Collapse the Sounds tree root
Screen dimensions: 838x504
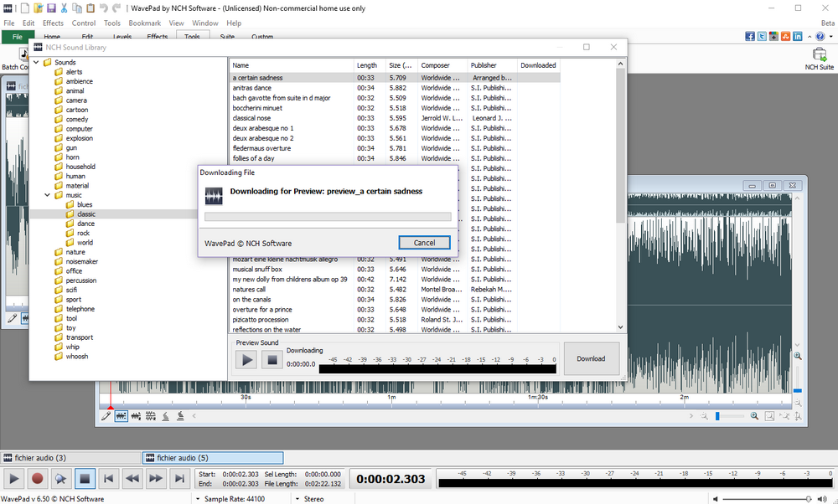[x=35, y=61]
